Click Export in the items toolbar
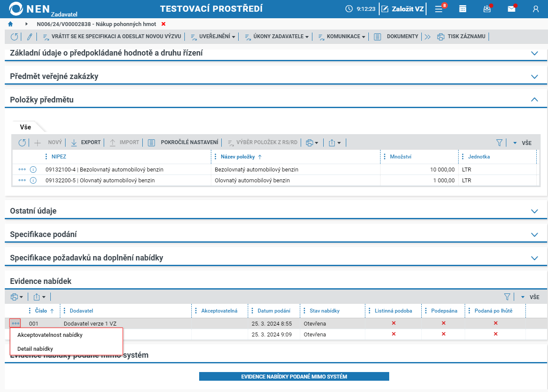Screen dimensions: 548x392 pos(85,142)
